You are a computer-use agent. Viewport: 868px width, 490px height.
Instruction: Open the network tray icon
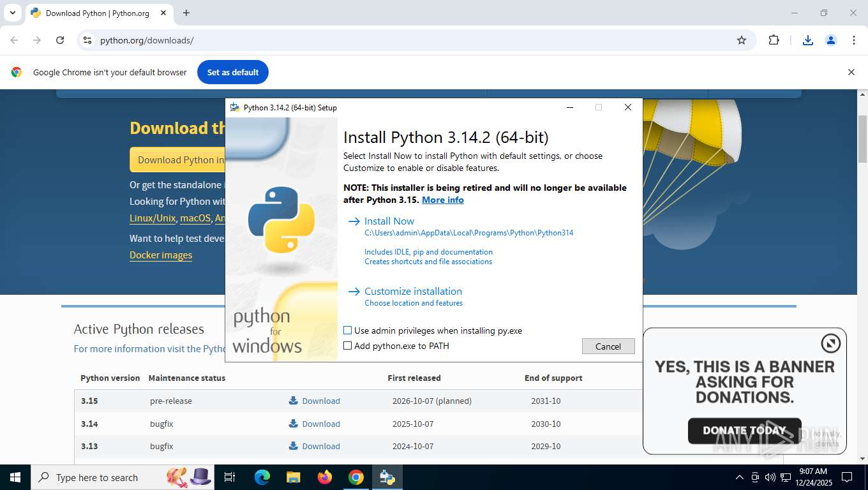point(786,477)
